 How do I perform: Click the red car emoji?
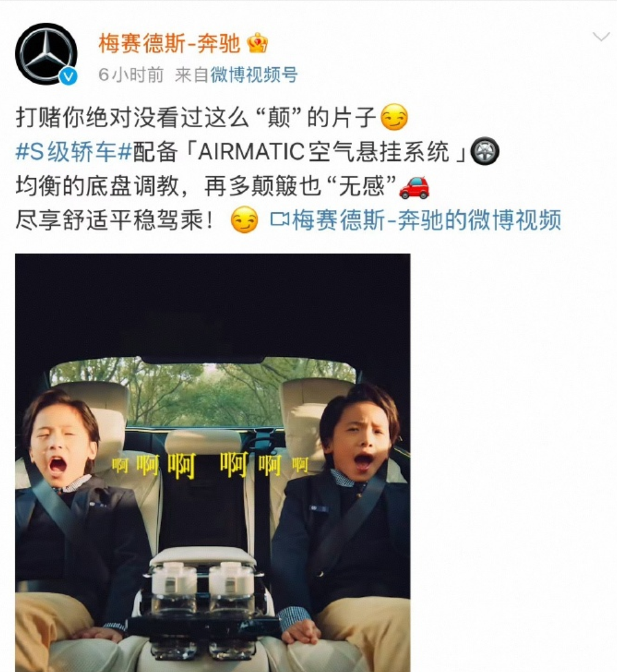(414, 187)
